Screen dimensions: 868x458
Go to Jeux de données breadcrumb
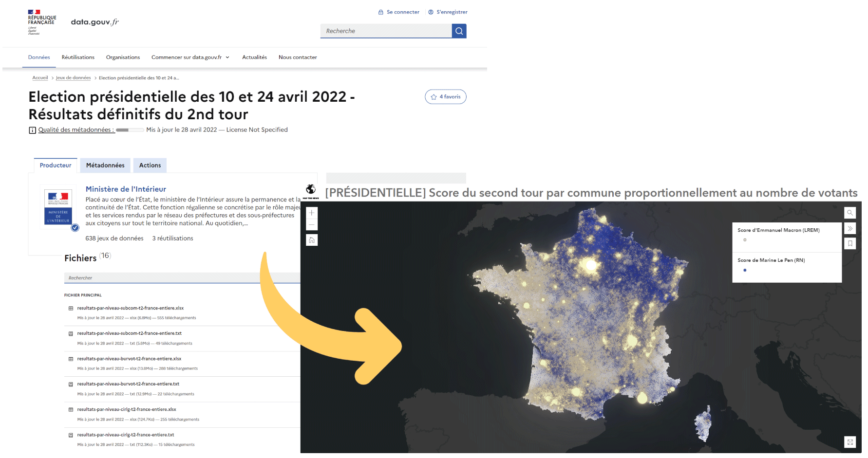tap(74, 78)
